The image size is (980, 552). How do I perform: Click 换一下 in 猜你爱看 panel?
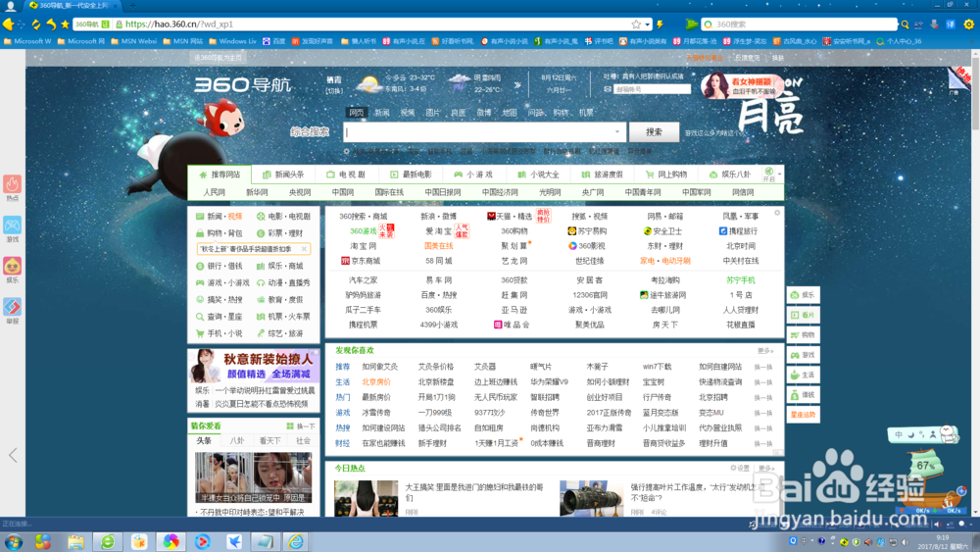click(x=301, y=427)
